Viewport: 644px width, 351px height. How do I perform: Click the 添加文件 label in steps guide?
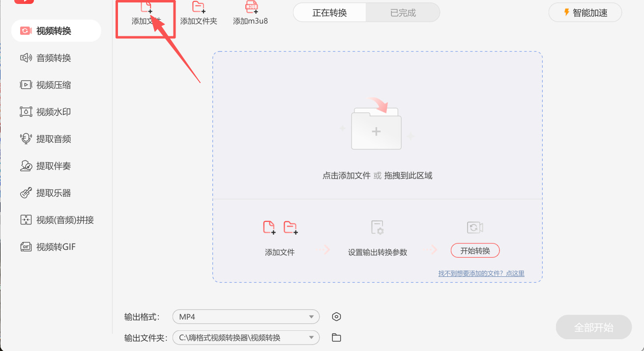(x=280, y=252)
